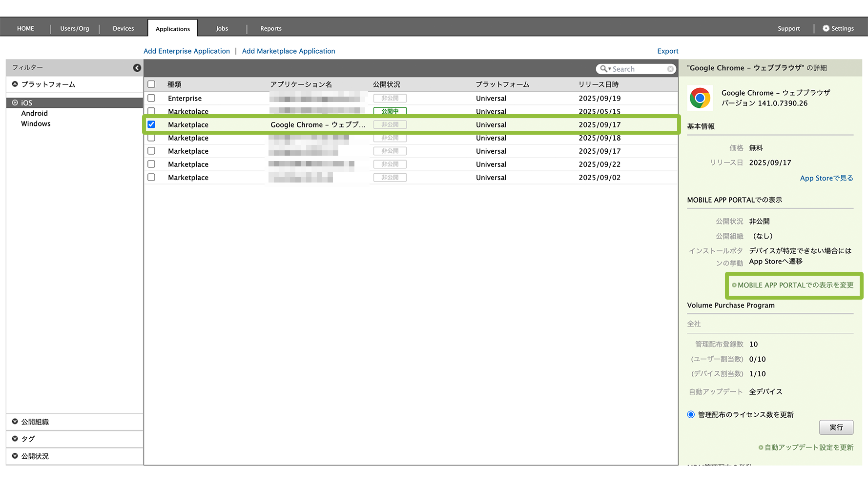Select 管理配布のライセンス数を更新 radio button

691,414
